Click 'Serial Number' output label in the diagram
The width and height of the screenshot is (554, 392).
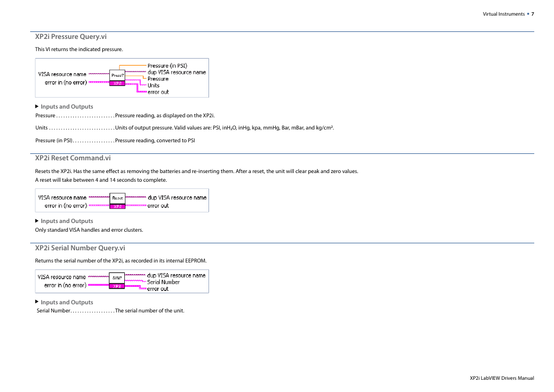point(163,282)
